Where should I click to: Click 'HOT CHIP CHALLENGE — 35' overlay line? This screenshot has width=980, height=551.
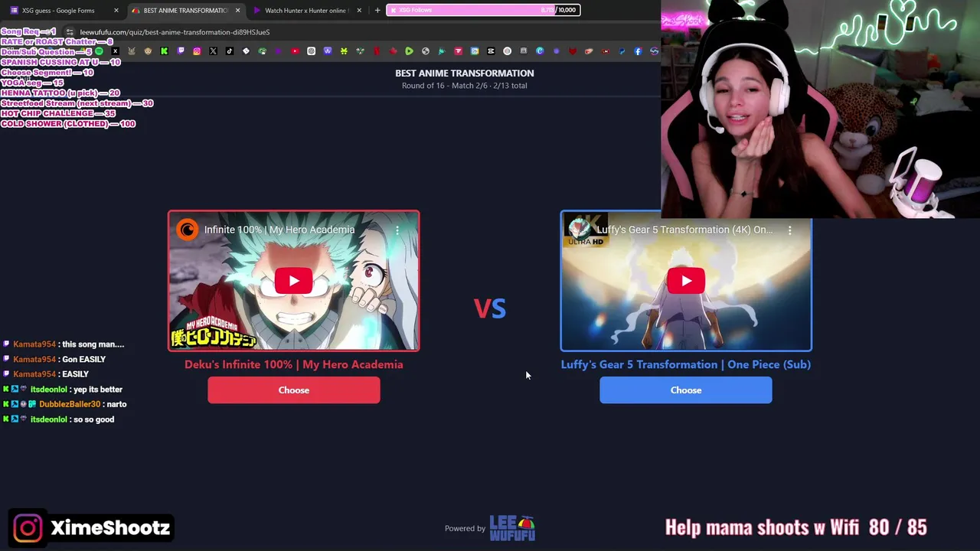point(58,113)
